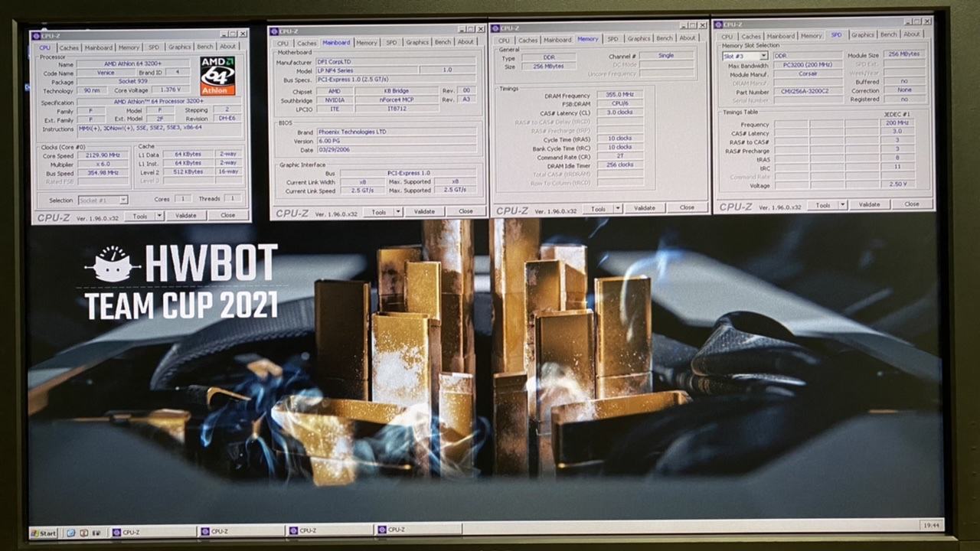Open Graphics tab in CPU tab window

pyautogui.click(x=179, y=47)
